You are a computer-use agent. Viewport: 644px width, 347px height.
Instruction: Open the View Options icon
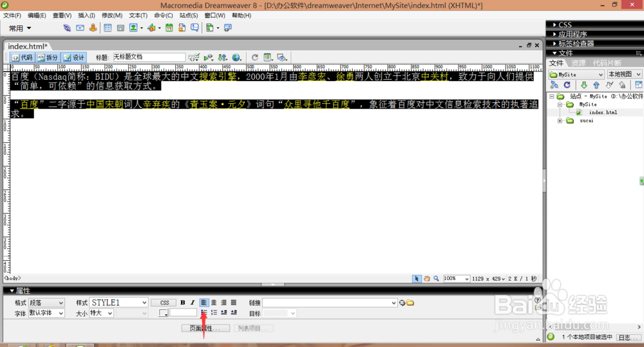pyautogui.click(x=268, y=57)
